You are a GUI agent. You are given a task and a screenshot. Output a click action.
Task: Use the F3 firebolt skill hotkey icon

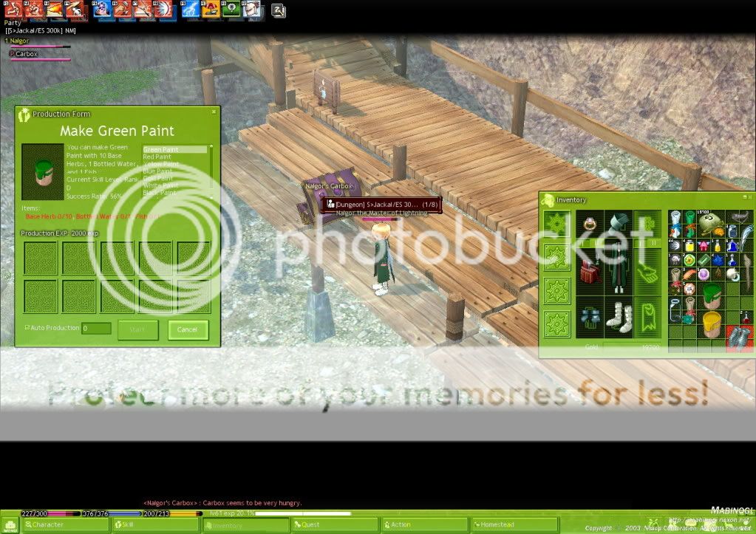coord(54,9)
